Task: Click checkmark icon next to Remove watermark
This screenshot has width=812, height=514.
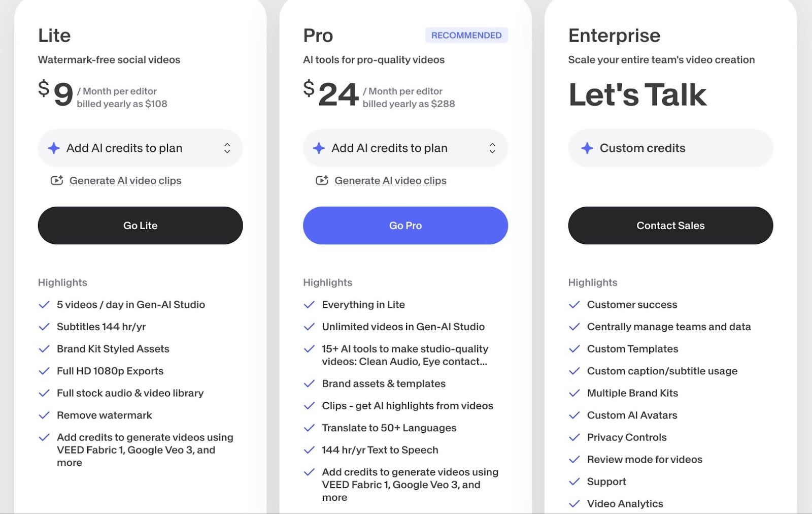Action: 44,415
